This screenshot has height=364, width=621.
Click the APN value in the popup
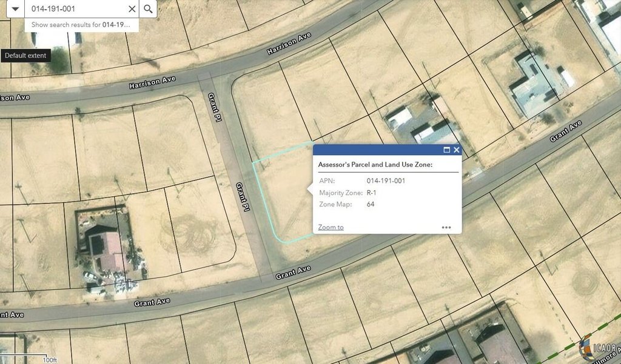point(386,180)
